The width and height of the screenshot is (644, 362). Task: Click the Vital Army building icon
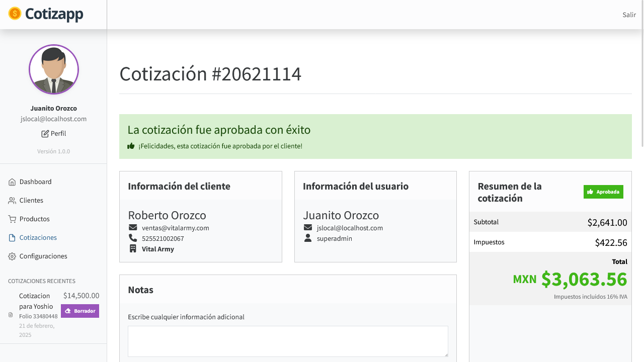point(133,249)
